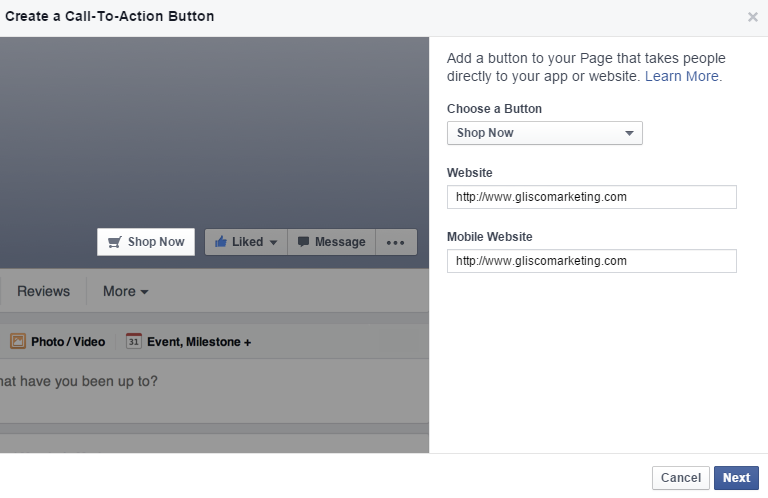Click the Message speech bubble icon
Image resolution: width=768 pixels, height=498 pixels.
[304, 241]
